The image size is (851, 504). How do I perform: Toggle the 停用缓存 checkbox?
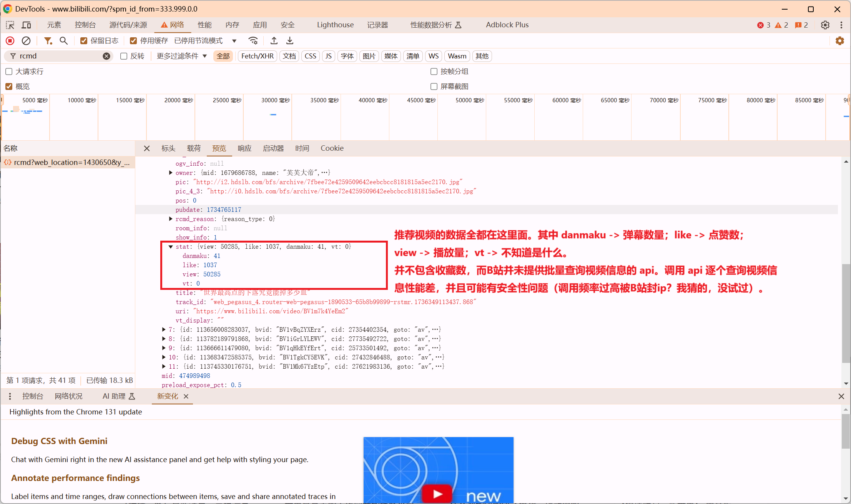[x=133, y=41]
